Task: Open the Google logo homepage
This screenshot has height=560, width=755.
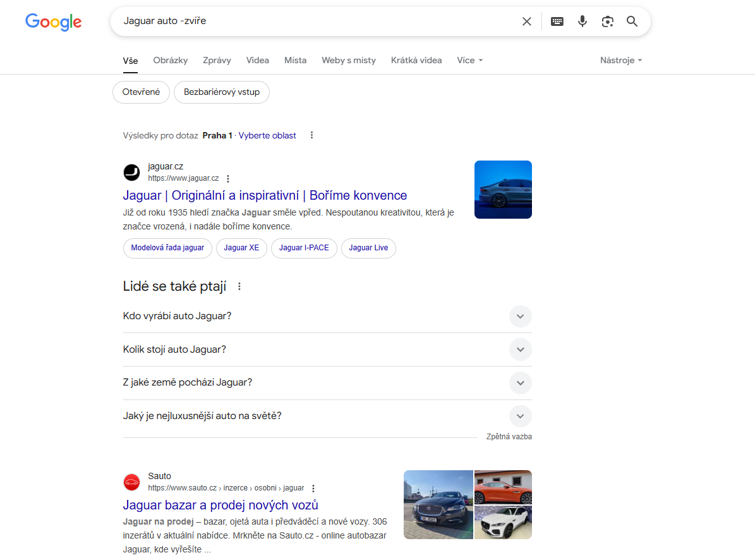Action: (54, 21)
